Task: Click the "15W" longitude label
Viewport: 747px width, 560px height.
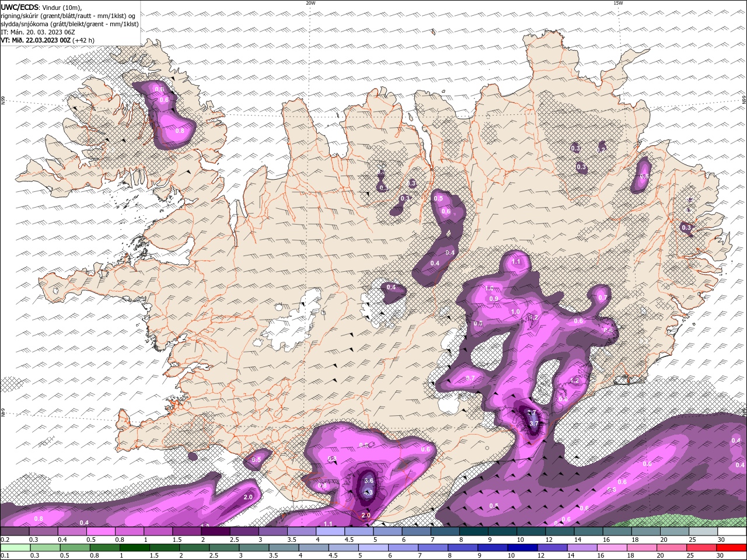Action: coord(617,3)
